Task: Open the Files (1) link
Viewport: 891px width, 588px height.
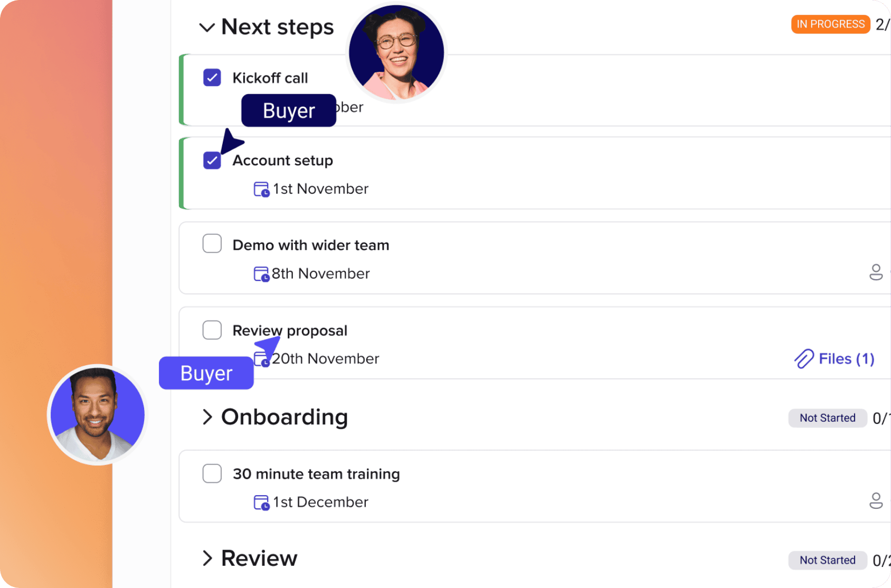Action: pos(835,359)
